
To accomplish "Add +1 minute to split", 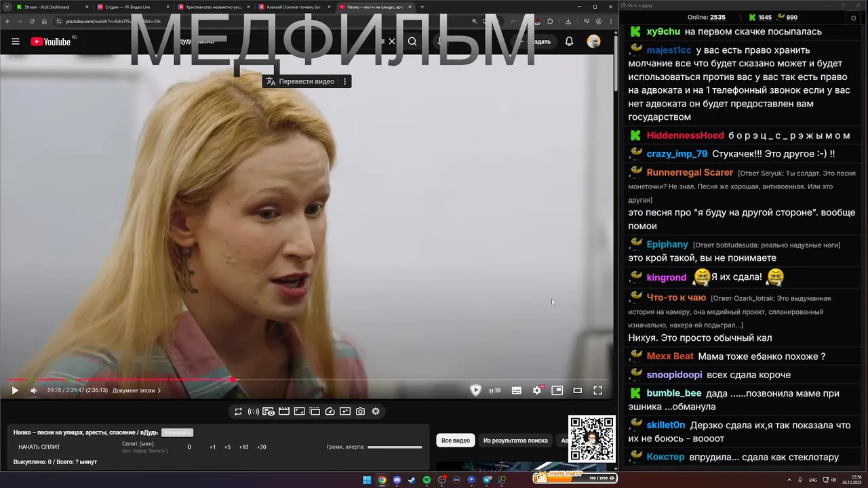I will pos(212,447).
